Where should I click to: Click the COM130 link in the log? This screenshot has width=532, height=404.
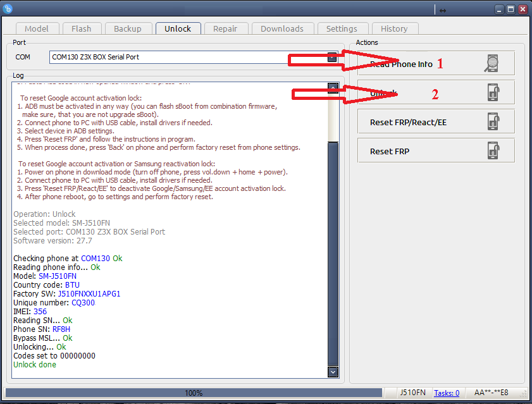tap(96, 259)
